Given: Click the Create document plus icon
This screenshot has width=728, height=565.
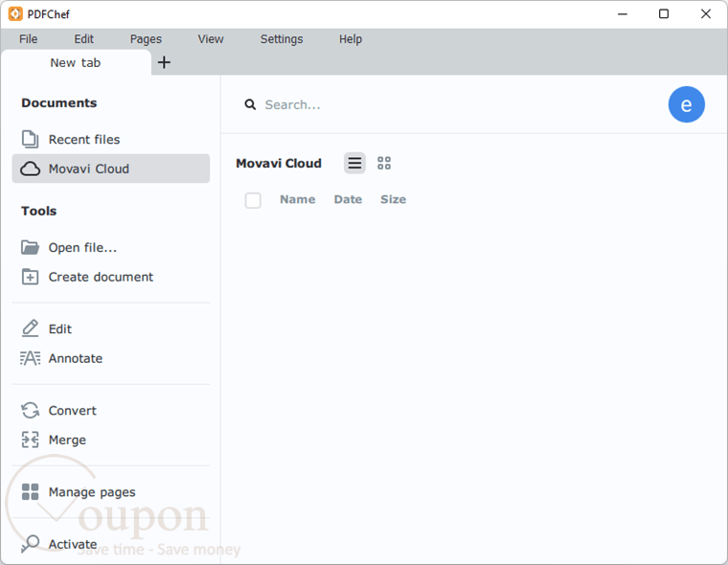Looking at the screenshot, I should [31, 277].
